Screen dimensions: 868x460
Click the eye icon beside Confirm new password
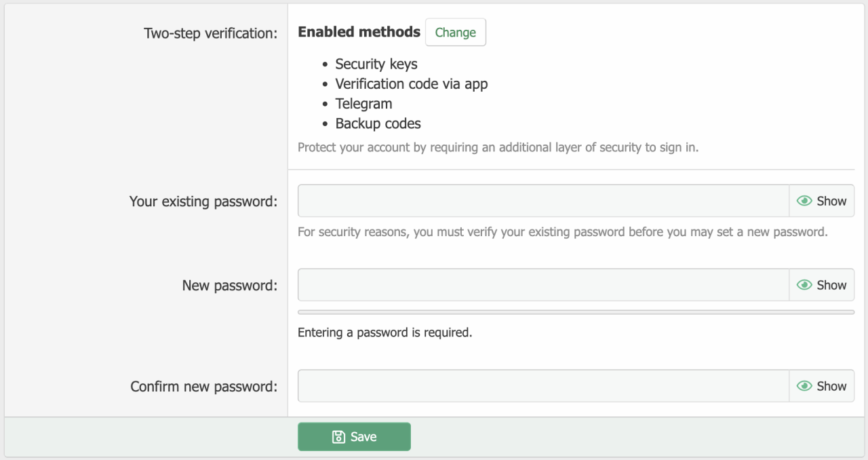(804, 386)
